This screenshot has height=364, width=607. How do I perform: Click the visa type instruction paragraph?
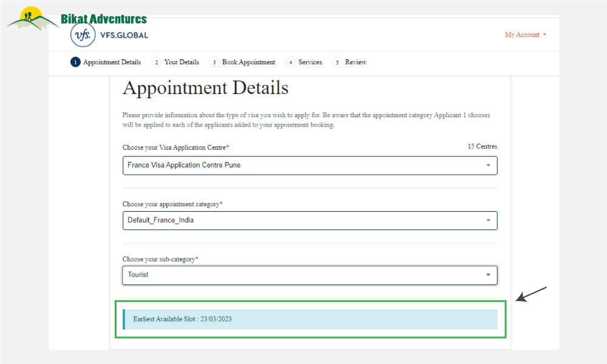click(306, 120)
